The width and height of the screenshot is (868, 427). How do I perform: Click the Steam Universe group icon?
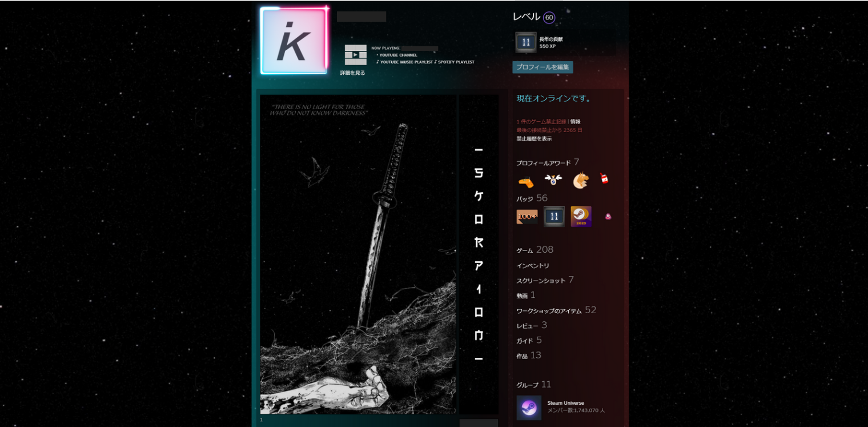(x=529, y=408)
